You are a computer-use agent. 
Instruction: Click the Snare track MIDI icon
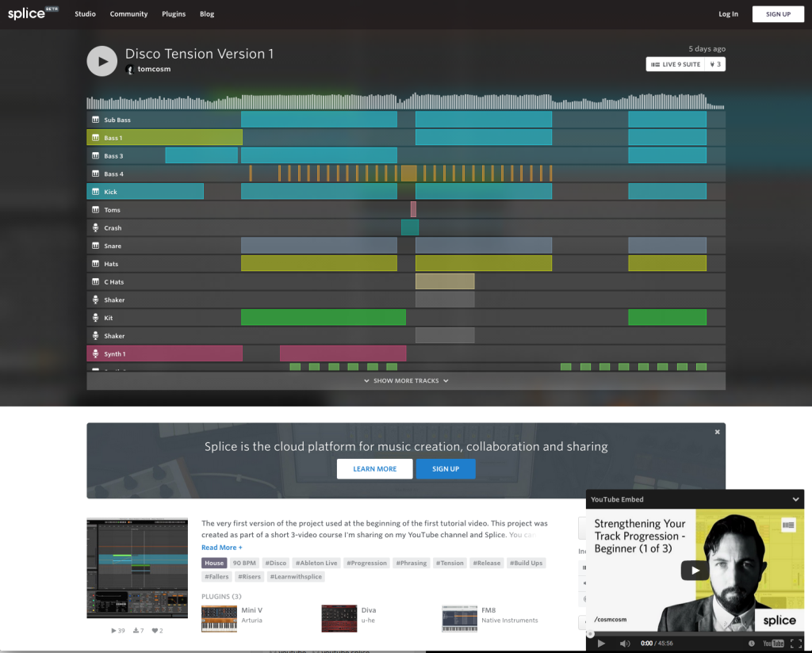click(x=95, y=246)
